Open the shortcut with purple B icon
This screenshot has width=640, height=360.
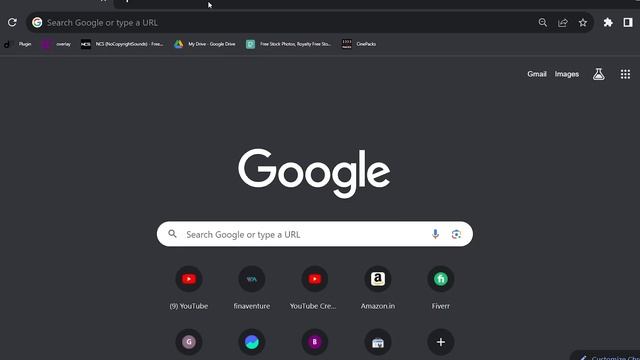(315, 342)
